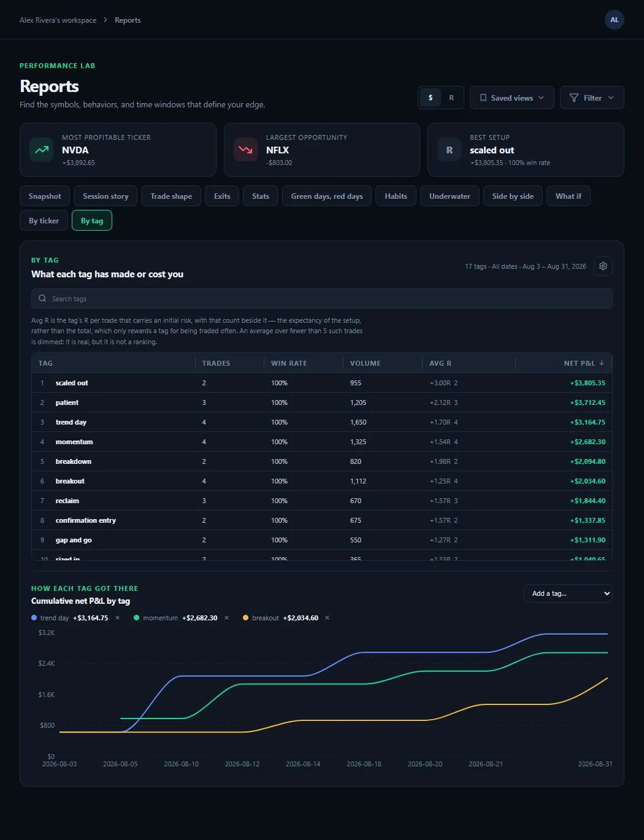The height and width of the screenshot is (840, 644).
Task: Click the Saved views bookmark icon
Action: [x=483, y=98]
